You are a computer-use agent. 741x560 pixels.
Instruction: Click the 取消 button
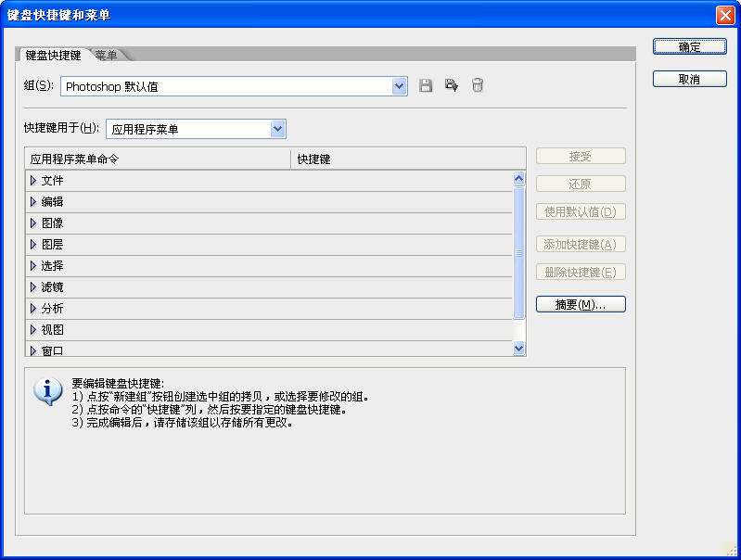[x=689, y=80]
